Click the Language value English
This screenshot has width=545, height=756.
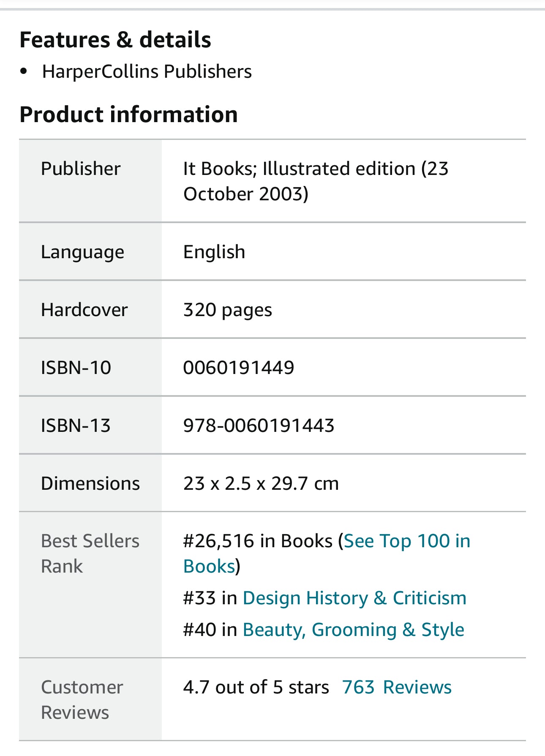tap(214, 252)
